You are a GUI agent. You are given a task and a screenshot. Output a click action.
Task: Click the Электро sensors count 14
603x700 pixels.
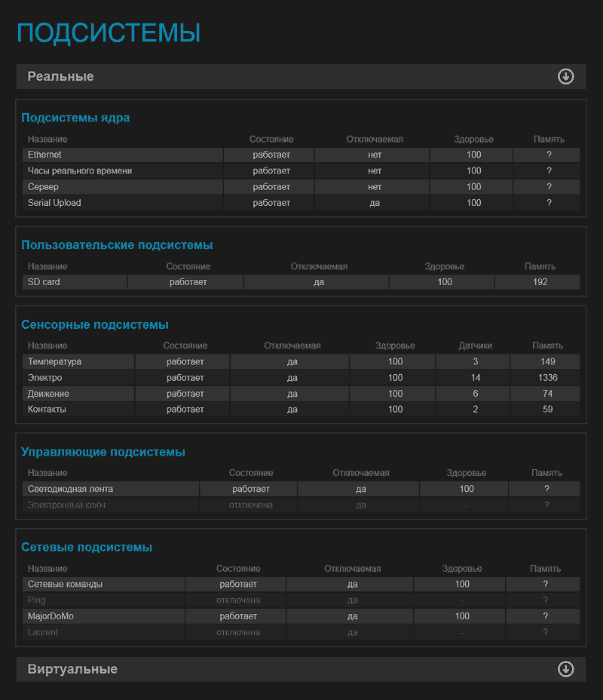pos(476,378)
